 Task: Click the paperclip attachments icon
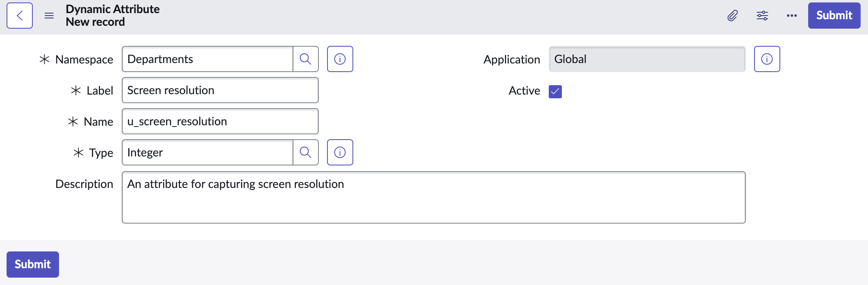[x=733, y=16]
